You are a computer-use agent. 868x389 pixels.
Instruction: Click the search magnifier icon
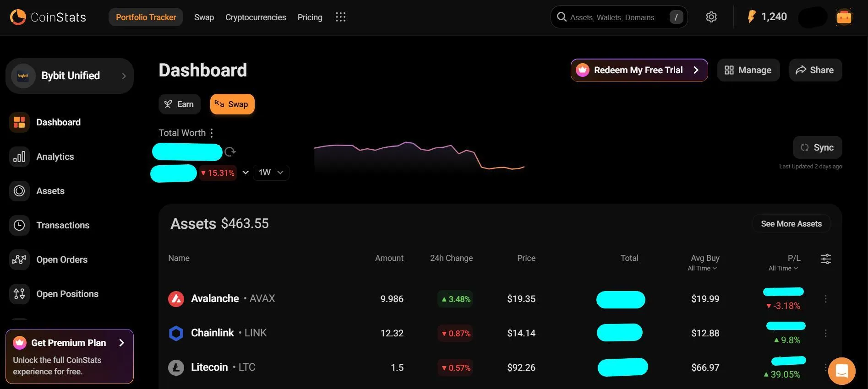click(562, 17)
